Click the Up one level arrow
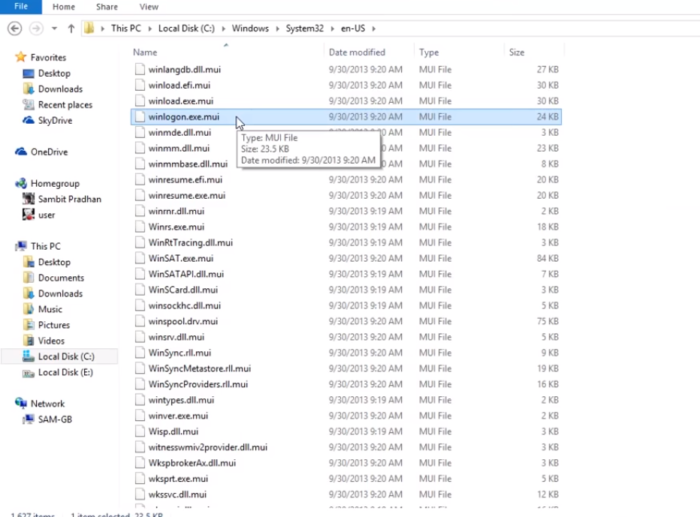This screenshot has height=517, width=700. coord(68,29)
